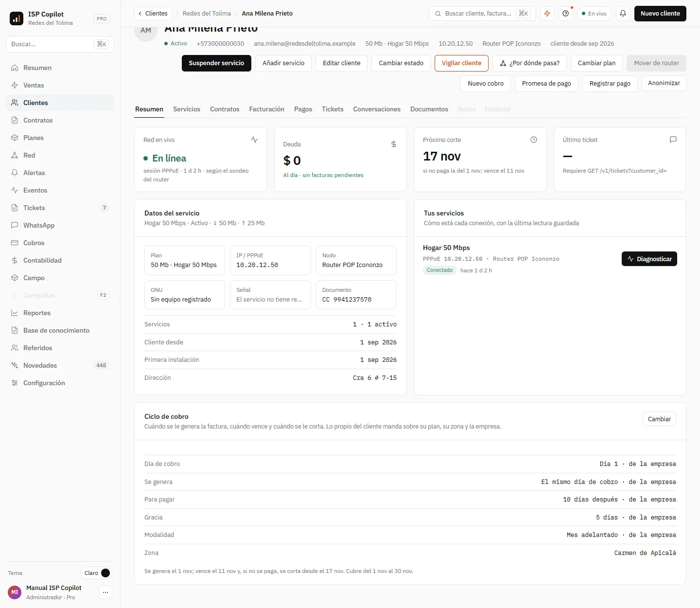This screenshot has height=608, width=700.
Task: Open Eventos in the sidebar
Action: 60,190
